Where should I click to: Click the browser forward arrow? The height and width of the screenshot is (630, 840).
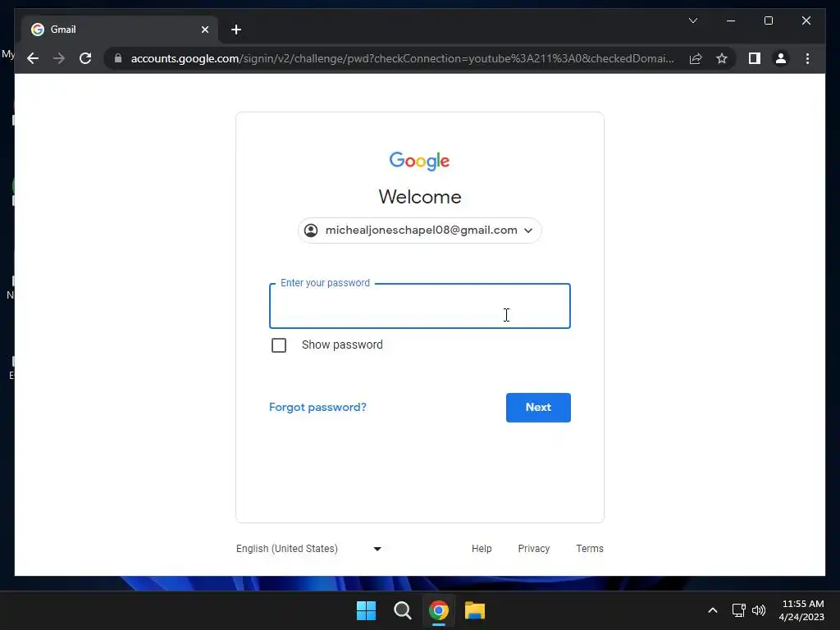click(59, 58)
